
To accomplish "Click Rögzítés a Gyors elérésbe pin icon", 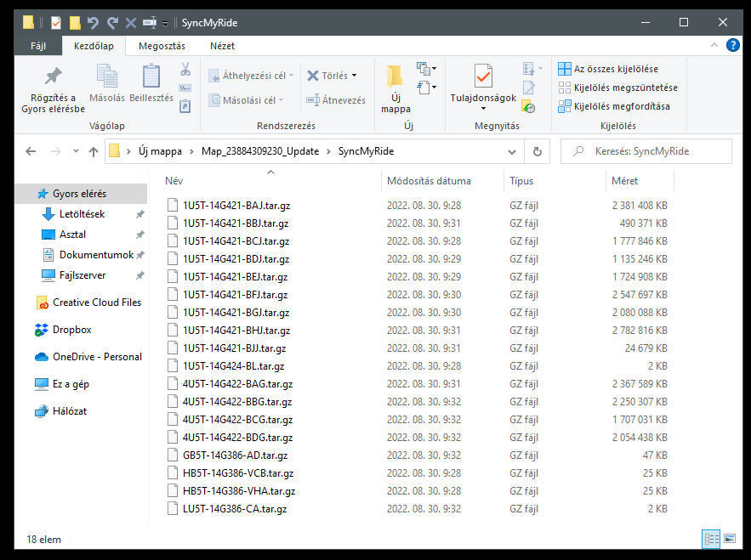I will click(54, 76).
